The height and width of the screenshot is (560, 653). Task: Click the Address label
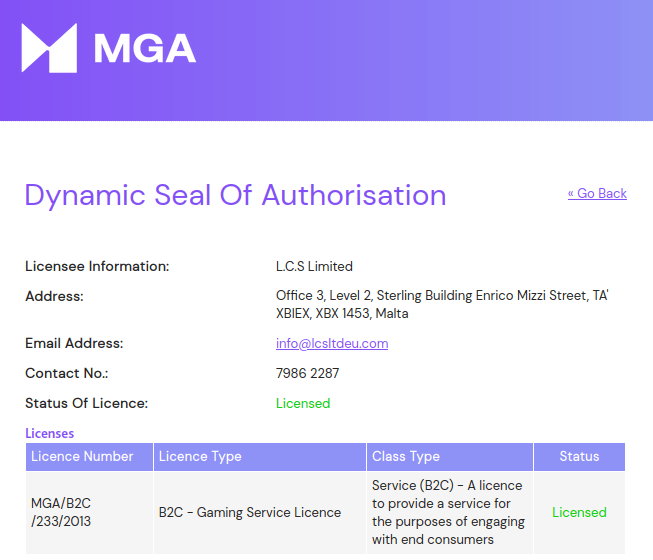(x=54, y=296)
